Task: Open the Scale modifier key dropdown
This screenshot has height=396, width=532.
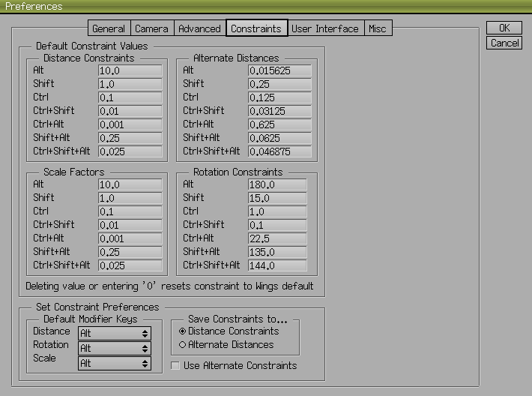Action: tap(114, 363)
